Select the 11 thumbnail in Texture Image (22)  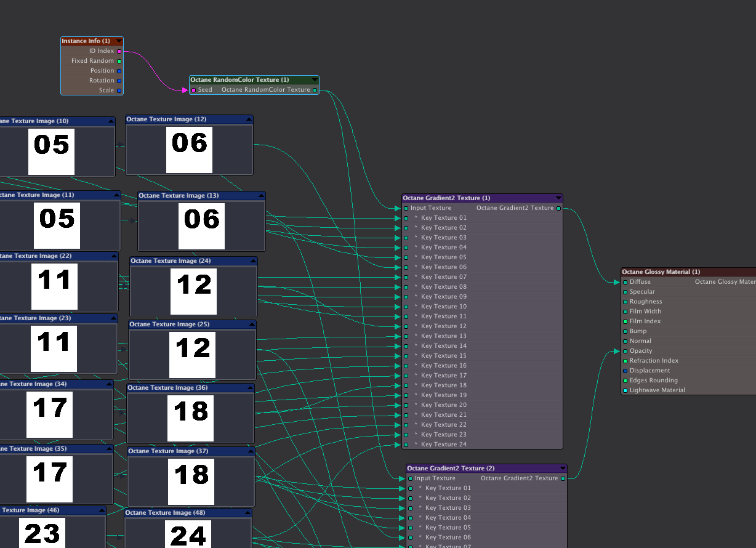click(54, 286)
